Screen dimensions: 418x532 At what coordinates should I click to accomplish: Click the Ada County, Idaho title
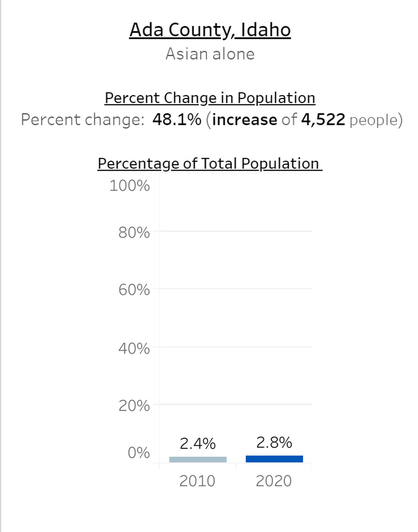pyautogui.click(x=210, y=30)
